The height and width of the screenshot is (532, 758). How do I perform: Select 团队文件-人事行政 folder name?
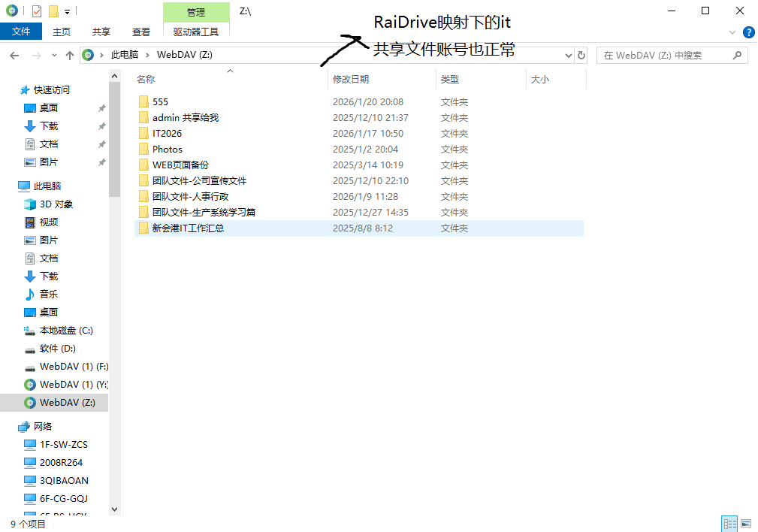click(x=191, y=196)
